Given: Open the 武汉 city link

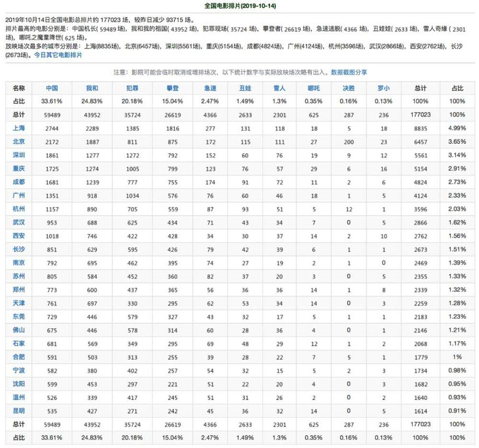Looking at the screenshot, I should [x=18, y=222].
